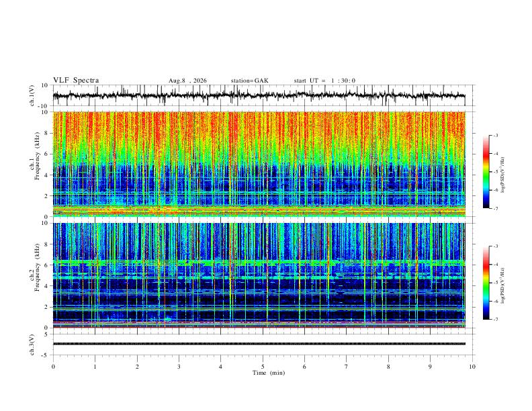Click the ch.1(V) amplitude axis label
532x411 pixels.
(x=32, y=95)
